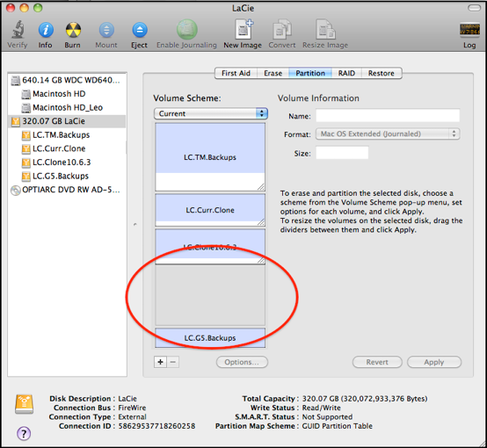
Task: Select LC.TM.Backups partition block
Action: pos(210,157)
